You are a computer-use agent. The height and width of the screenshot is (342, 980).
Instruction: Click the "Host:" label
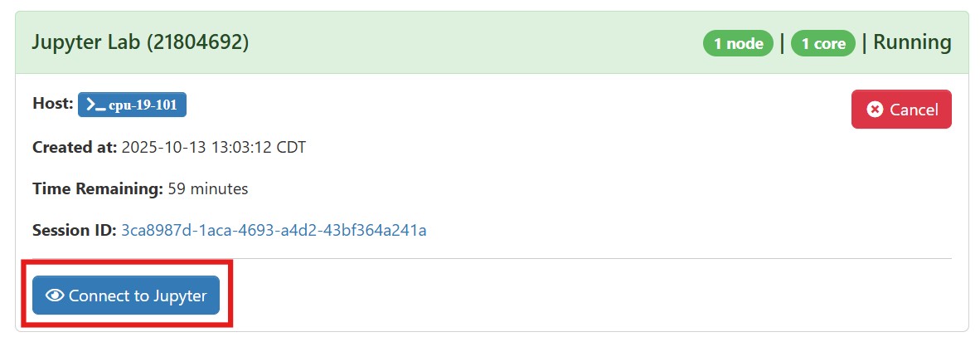coord(52,105)
